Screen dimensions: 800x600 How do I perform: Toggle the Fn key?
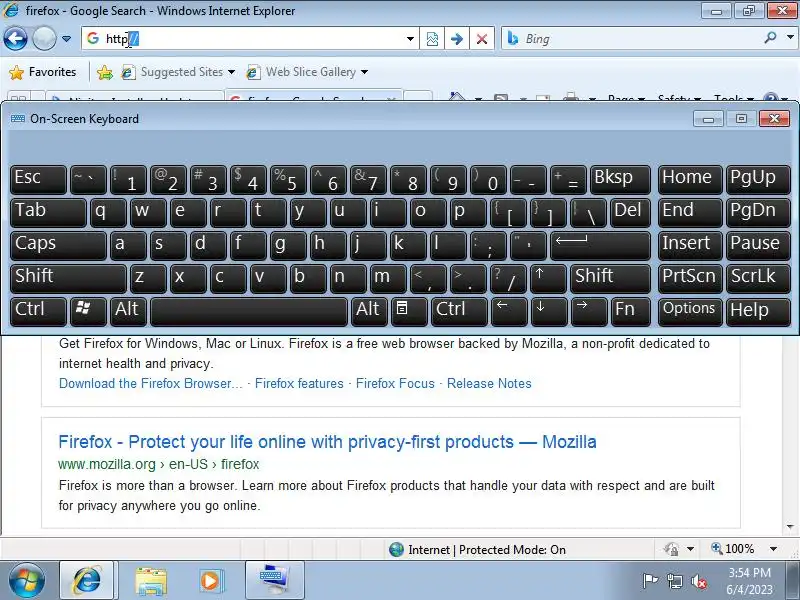click(x=630, y=311)
